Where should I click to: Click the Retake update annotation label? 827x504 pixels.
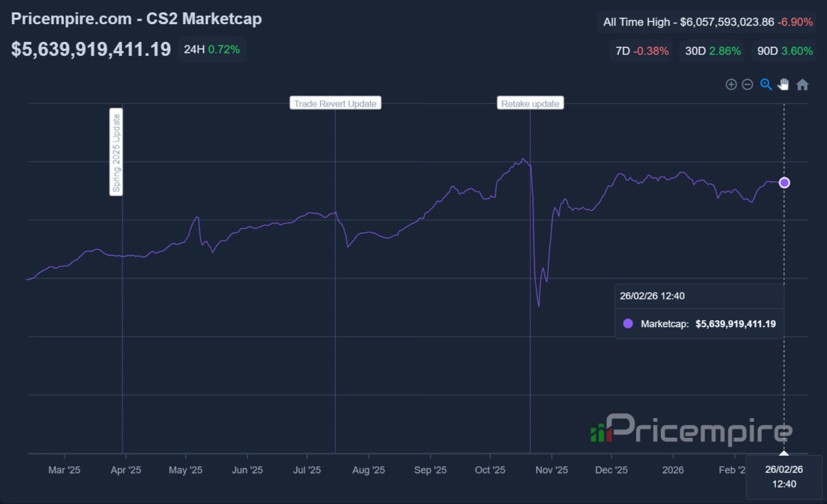pyautogui.click(x=530, y=103)
